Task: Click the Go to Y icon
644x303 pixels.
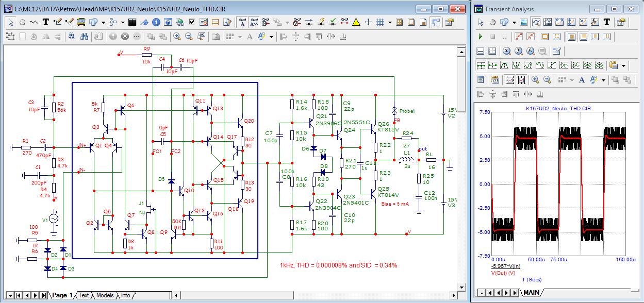Action: [x=519, y=51]
